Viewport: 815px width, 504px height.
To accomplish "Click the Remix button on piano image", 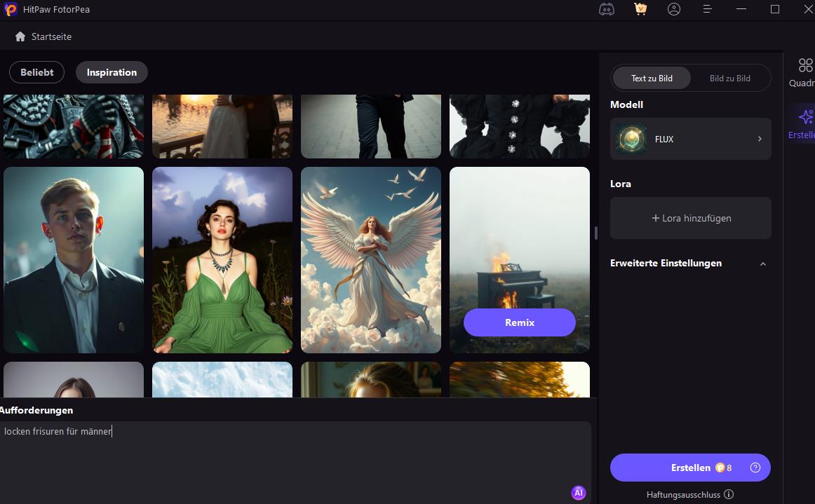I will (520, 322).
